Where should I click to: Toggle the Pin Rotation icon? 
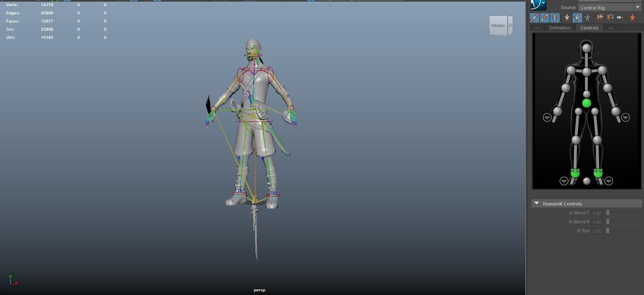coord(610,17)
